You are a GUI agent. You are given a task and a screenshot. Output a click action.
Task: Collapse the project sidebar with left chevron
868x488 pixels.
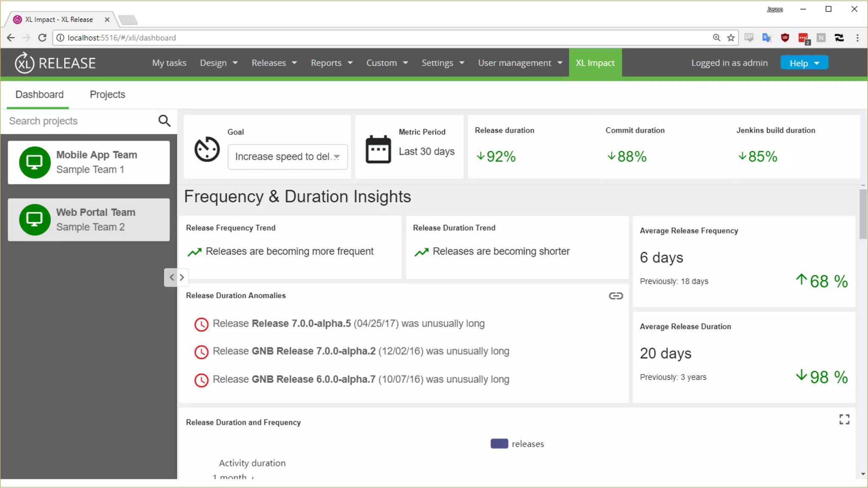(172, 277)
